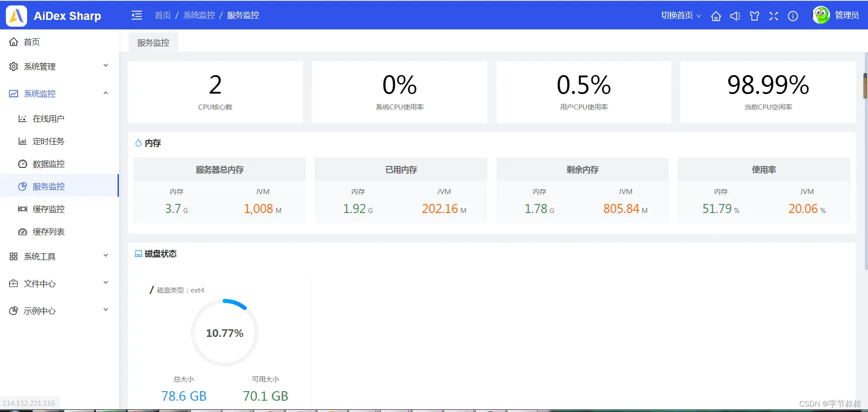Open 缓存监控 from the sidebar
Image resolution: width=868 pixels, height=412 pixels.
[59, 209]
